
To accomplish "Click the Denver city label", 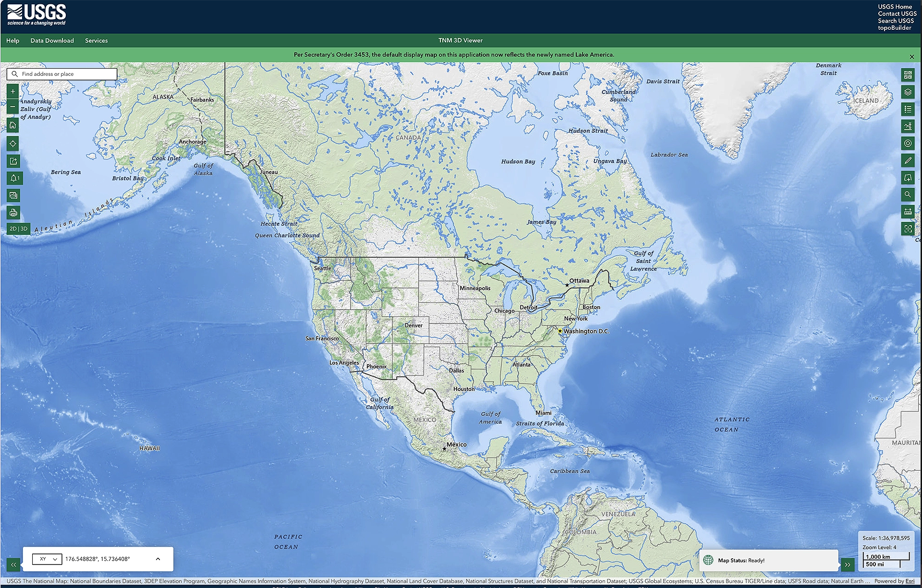I will click(413, 325).
